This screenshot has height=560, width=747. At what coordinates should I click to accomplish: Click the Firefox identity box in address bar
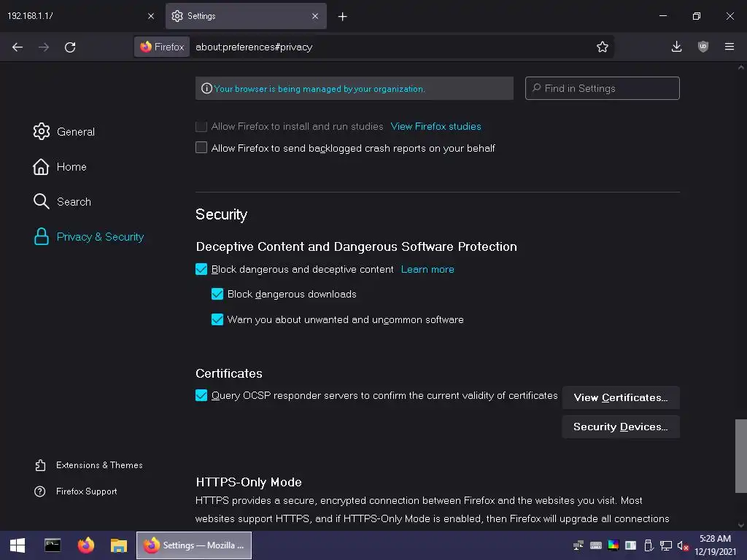(162, 47)
